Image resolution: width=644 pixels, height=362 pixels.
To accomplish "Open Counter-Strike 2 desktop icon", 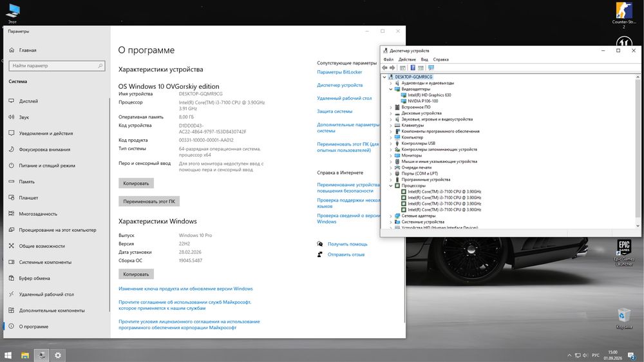I will (624, 15).
